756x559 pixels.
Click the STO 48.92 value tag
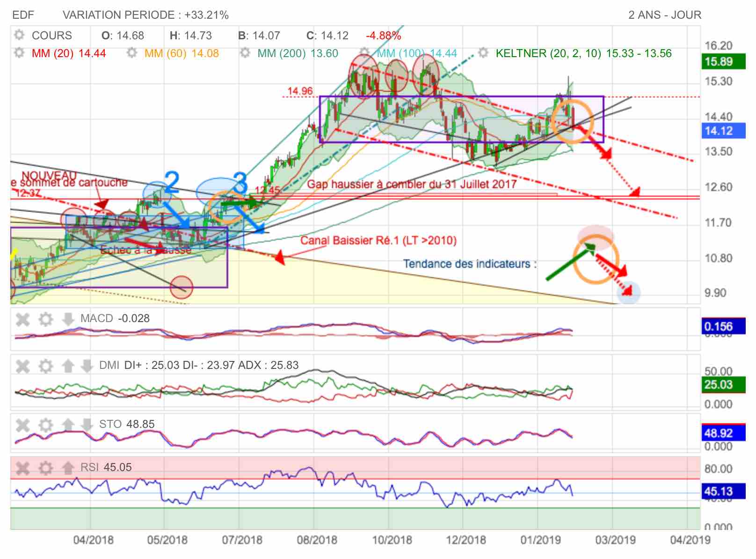(724, 433)
